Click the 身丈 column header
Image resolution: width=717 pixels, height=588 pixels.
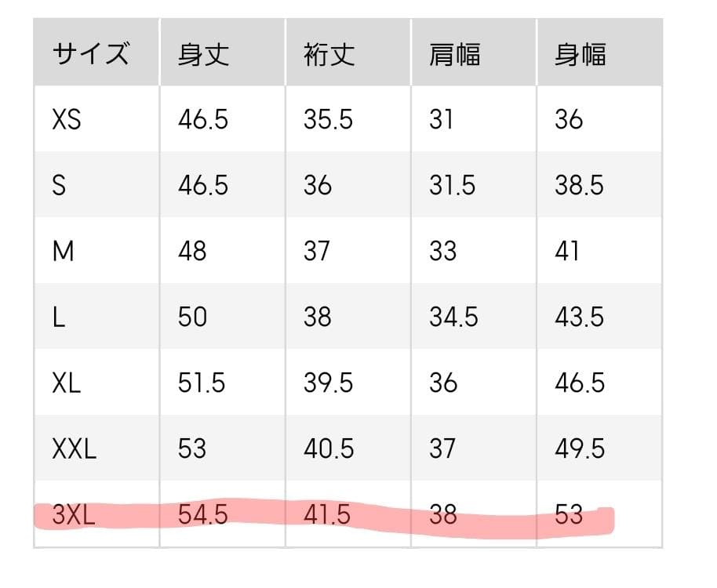click(x=203, y=54)
